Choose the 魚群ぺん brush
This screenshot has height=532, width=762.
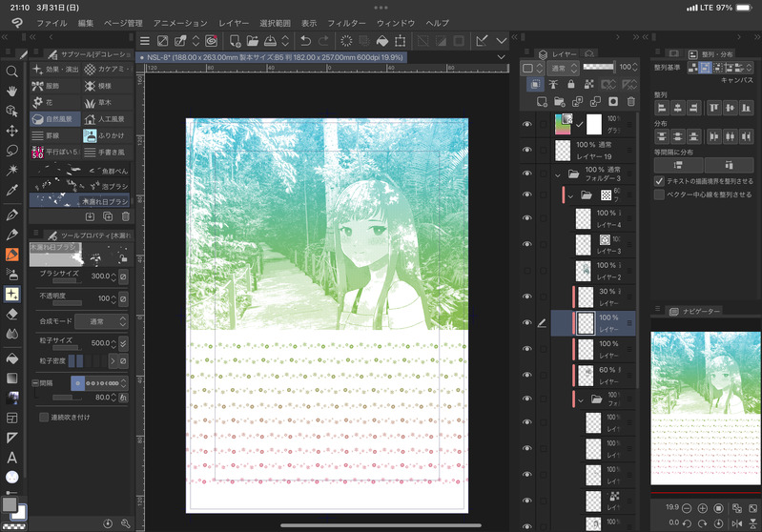coord(80,171)
